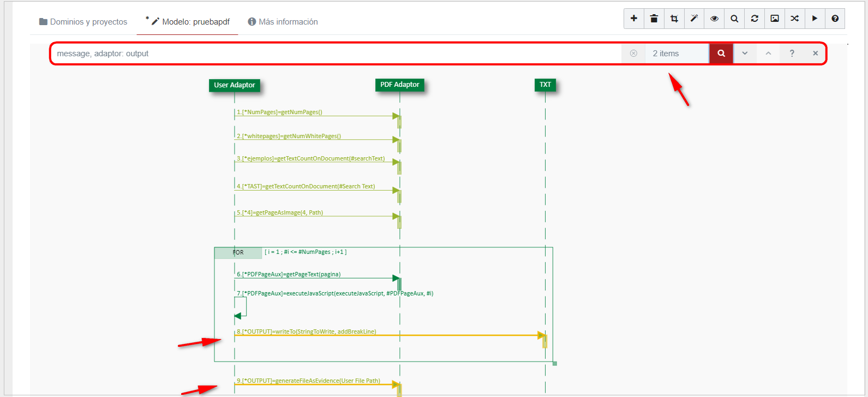The width and height of the screenshot is (868, 397).
Task: Go to the previous result with the up chevron
Action: [x=768, y=54]
